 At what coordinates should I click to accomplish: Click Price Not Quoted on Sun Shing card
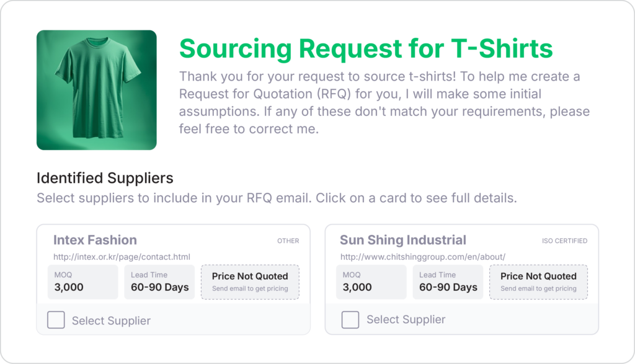[538, 282]
